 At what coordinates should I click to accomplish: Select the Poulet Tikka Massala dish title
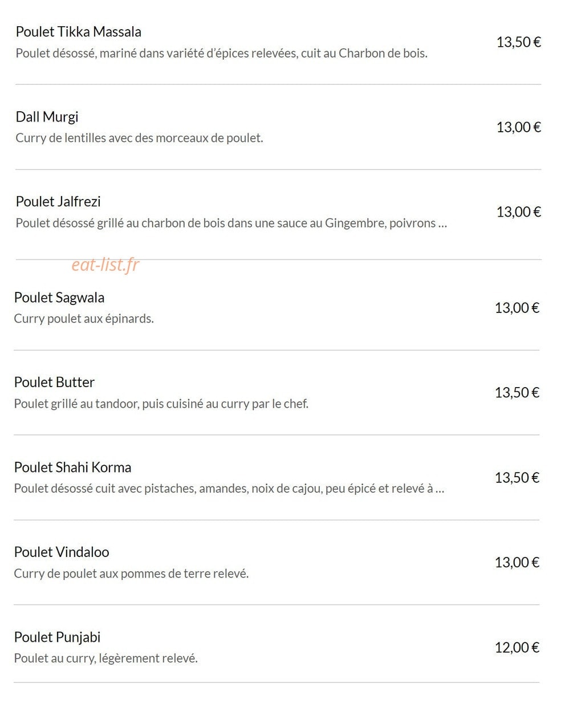(x=79, y=32)
